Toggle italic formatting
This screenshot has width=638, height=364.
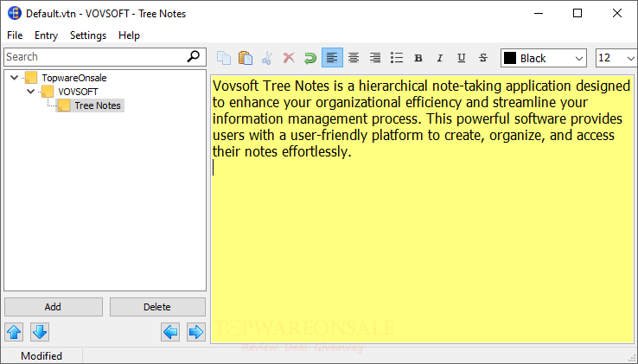440,58
